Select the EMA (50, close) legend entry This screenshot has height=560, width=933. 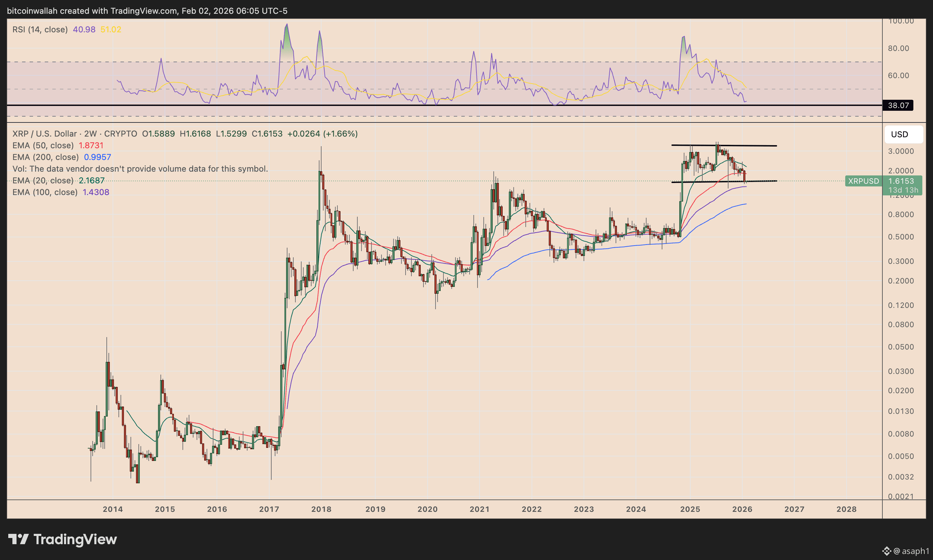tap(58, 145)
